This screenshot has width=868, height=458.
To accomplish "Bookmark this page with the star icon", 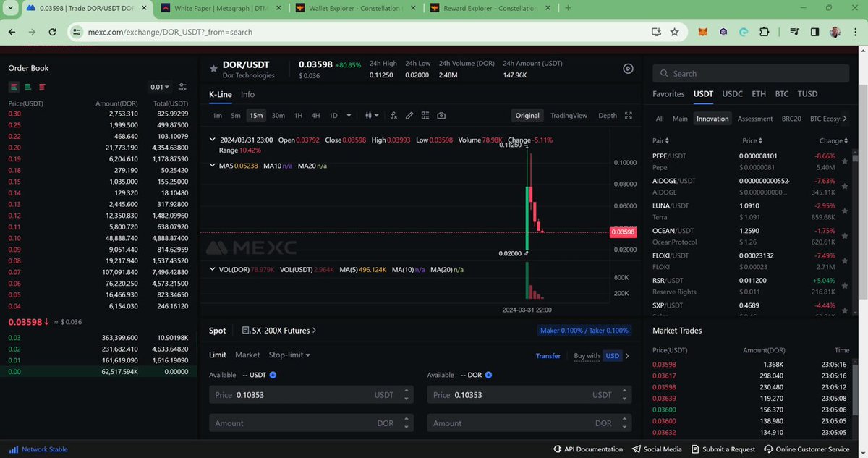I will 674,32.
